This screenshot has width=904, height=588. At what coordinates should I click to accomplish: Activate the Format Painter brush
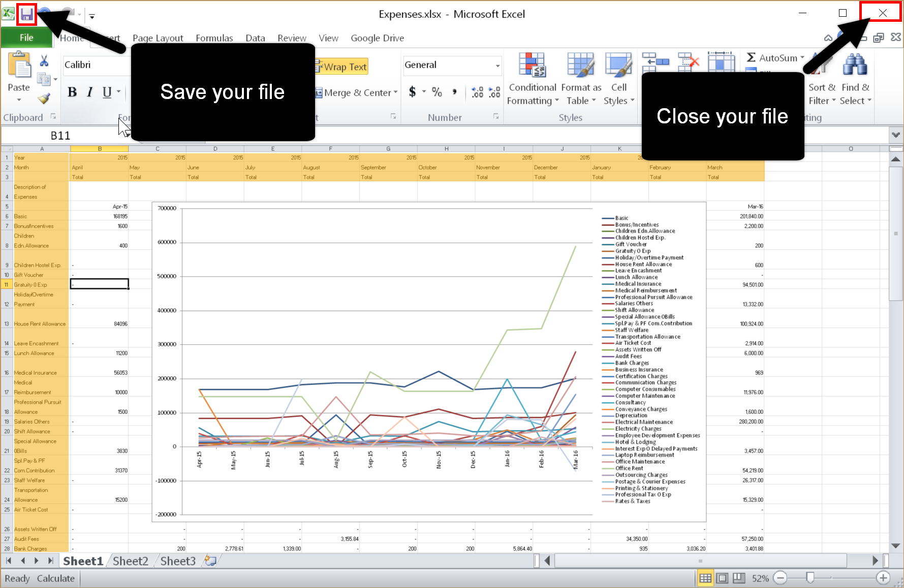click(44, 98)
